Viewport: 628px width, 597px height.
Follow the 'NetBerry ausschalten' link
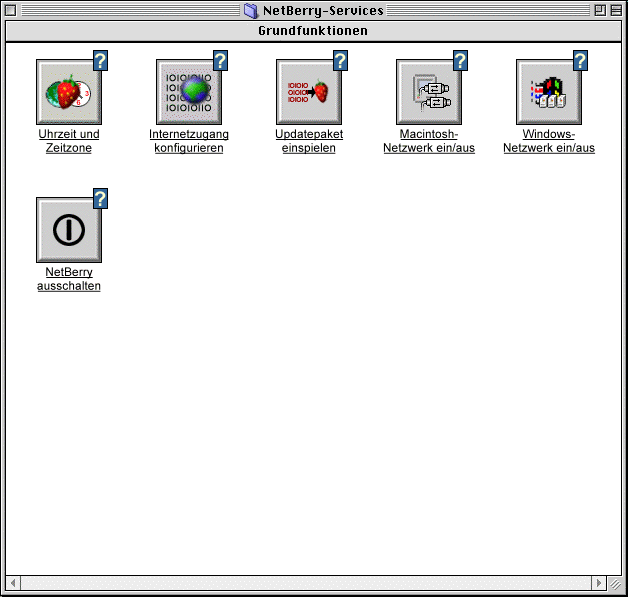pyautogui.click(x=69, y=279)
